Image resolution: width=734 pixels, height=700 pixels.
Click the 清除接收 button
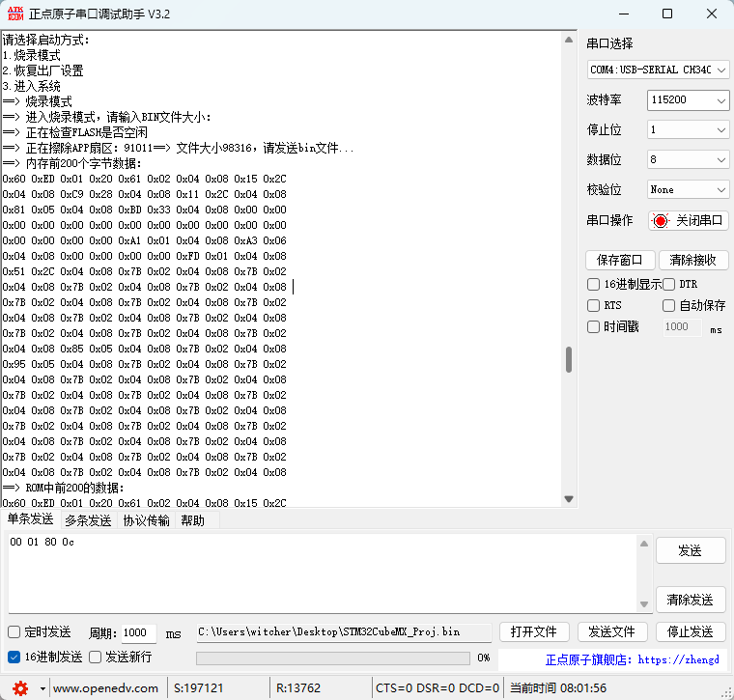pos(693,260)
